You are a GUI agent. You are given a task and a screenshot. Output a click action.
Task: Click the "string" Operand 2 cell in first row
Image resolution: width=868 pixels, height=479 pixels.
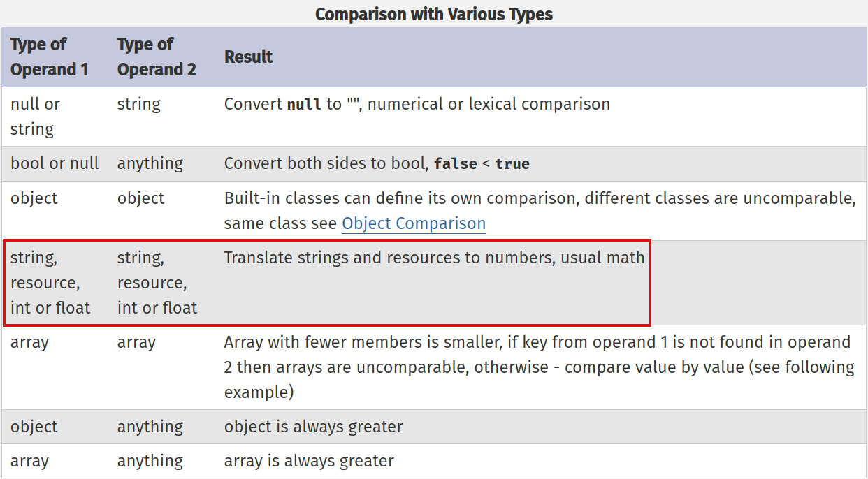[138, 104]
